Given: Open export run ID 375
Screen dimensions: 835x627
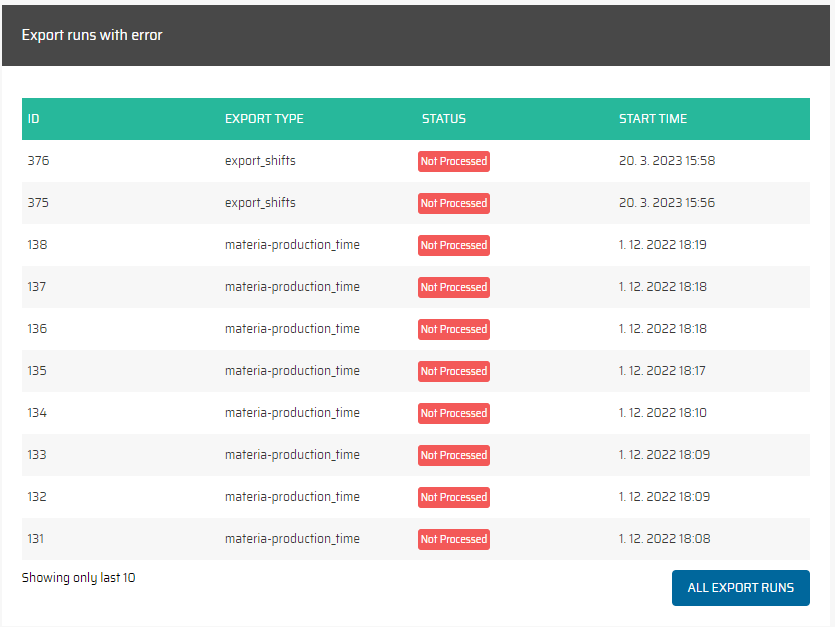Looking at the screenshot, I should tap(38, 203).
